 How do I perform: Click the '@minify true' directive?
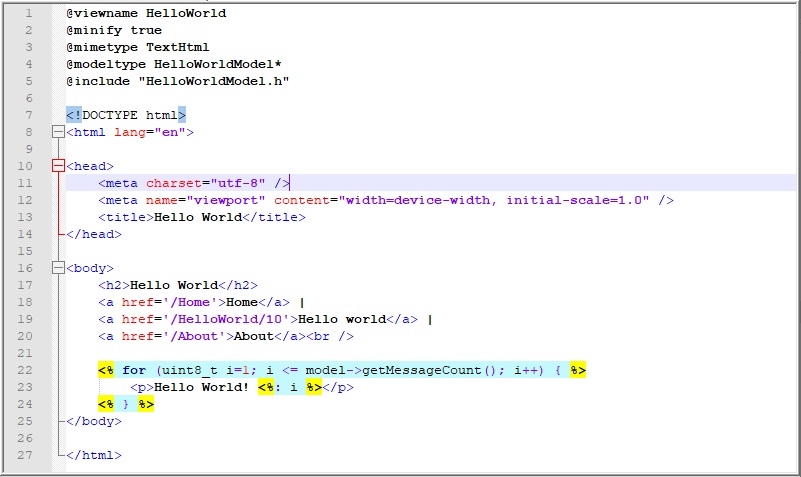(114, 31)
